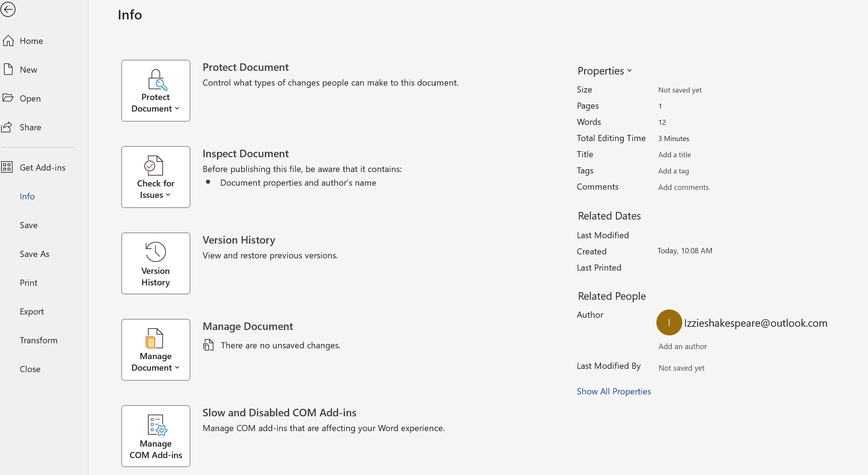868x475 pixels.
Task: Open the Manage Document dropdown
Action: pos(155,350)
